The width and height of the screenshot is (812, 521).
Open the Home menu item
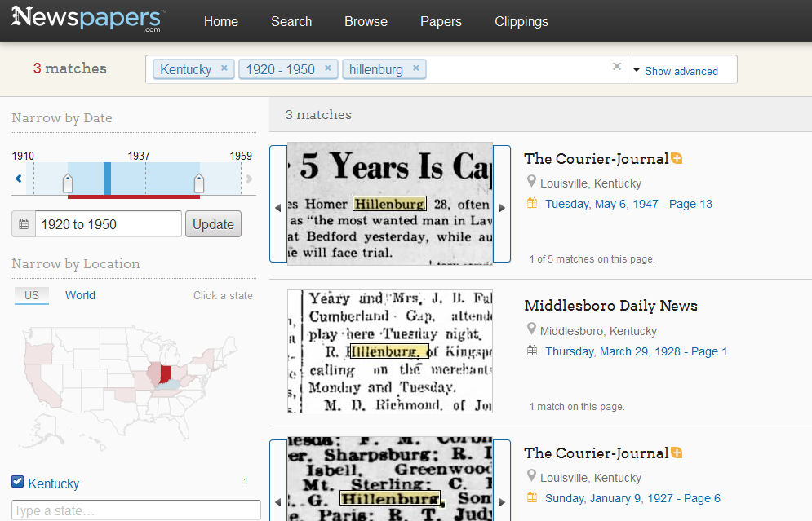click(x=221, y=22)
